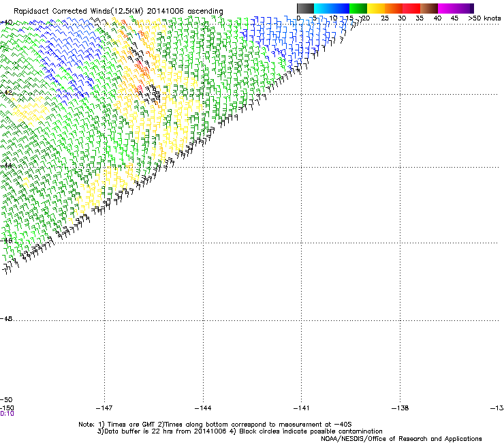The width and height of the screenshot is (504, 443).
Task: Click the gray 0-5 knots color segment
Action: [305, 8]
